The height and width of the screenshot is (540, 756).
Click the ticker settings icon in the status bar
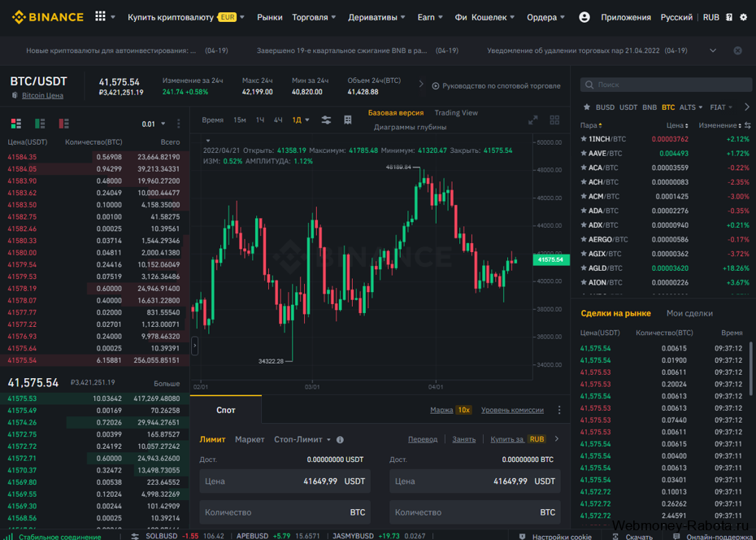[136, 536]
